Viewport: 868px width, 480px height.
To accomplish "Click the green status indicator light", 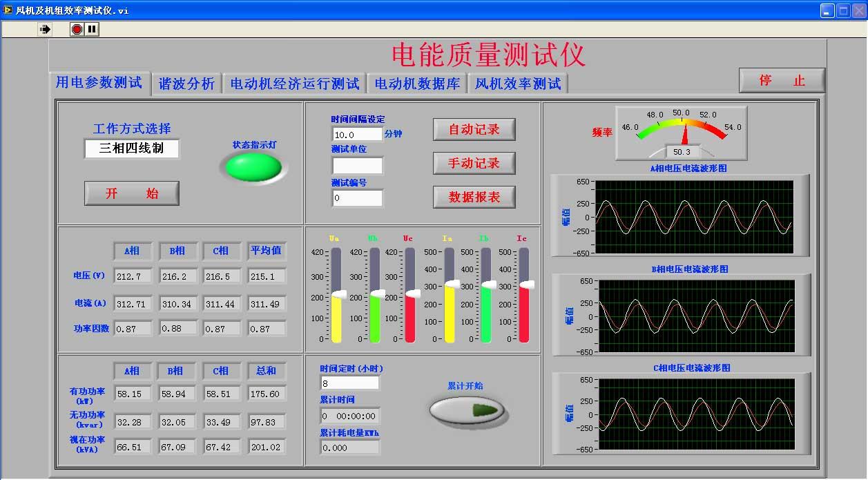I will [x=253, y=167].
